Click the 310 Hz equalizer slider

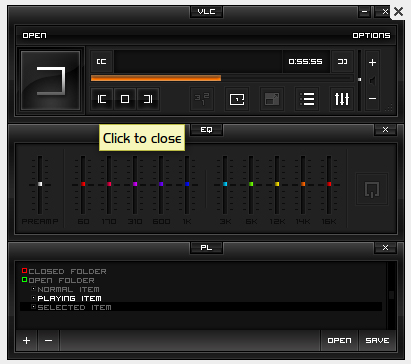(x=135, y=185)
